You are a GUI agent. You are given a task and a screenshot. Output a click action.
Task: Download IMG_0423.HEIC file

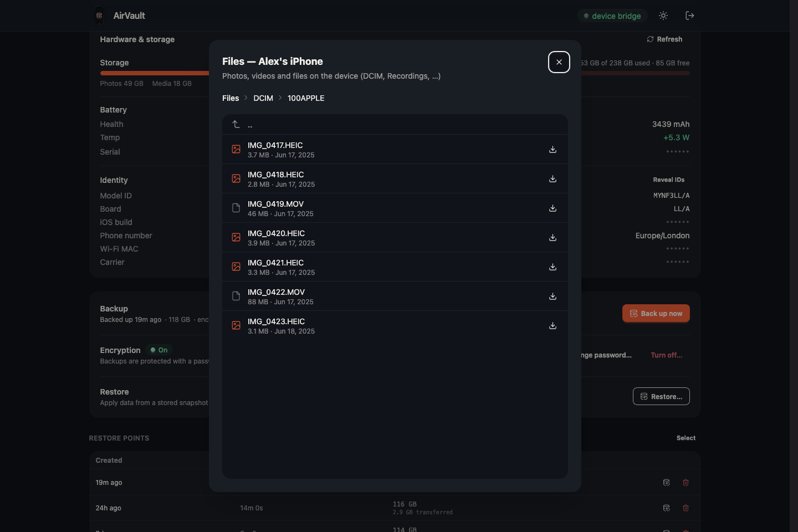(x=553, y=326)
